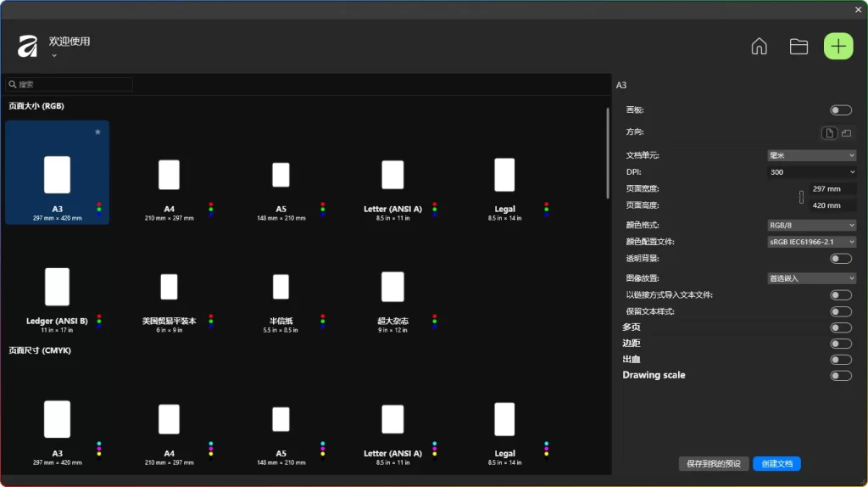Click the 页面尺寸 (CMYK) section header
The height and width of the screenshot is (487, 868).
coord(40,350)
